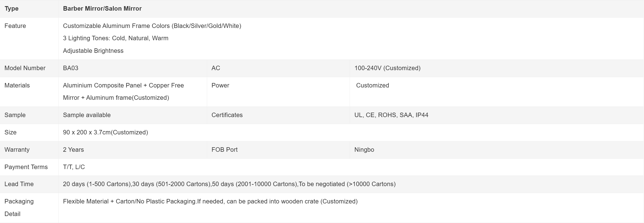644x223 pixels.
Task: Select the certificates value "UL, CE, ROHS, SAA, IP44"
Action: (391, 115)
